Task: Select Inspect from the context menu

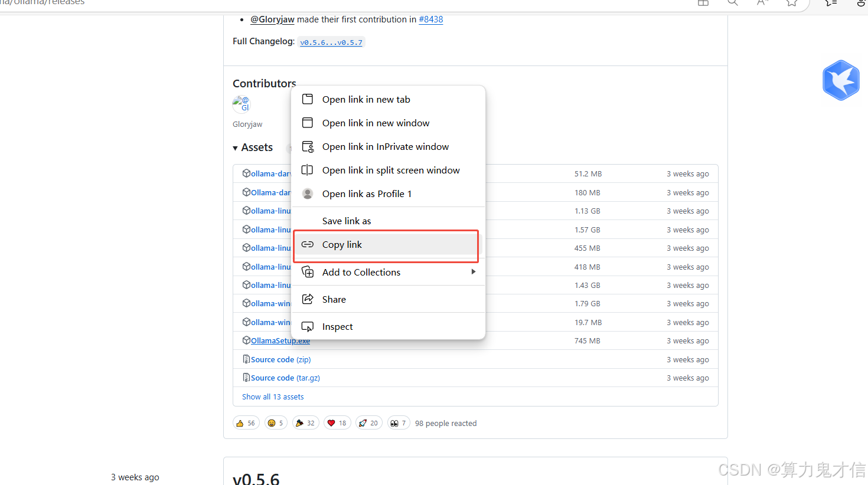Action: click(x=389, y=326)
